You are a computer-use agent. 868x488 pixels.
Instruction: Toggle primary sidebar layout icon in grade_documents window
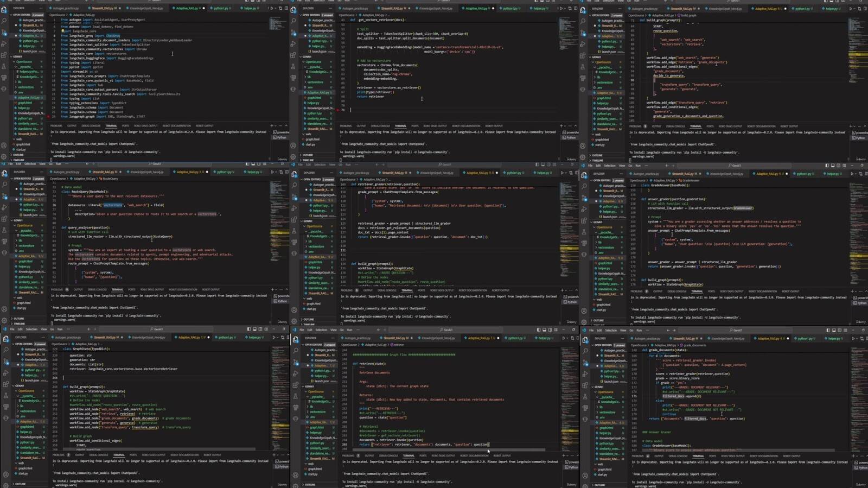pyautogui.click(x=828, y=330)
